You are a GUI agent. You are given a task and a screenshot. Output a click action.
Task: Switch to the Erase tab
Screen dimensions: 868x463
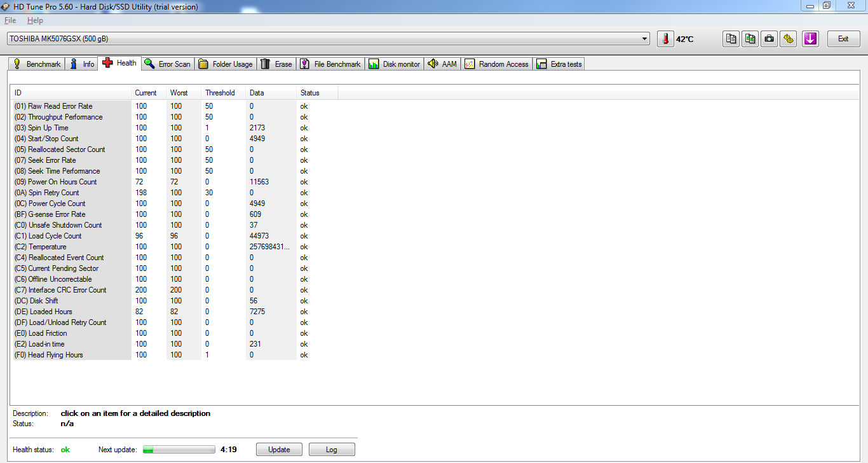(276, 64)
